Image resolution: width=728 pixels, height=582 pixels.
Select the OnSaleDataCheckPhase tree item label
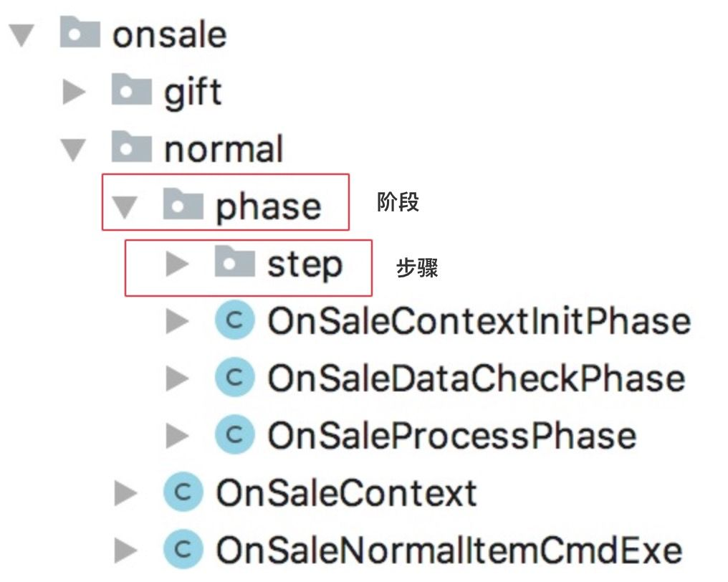[x=476, y=378]
